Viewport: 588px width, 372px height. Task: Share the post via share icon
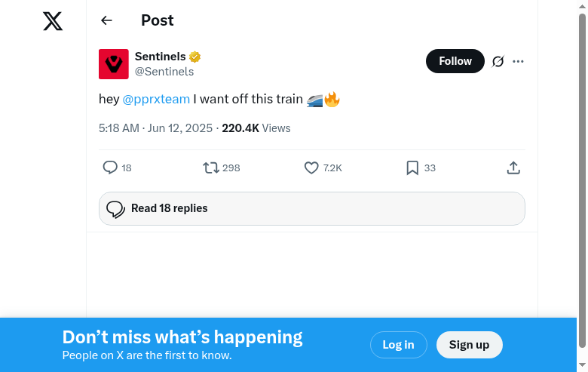click(x=513, y=168)
